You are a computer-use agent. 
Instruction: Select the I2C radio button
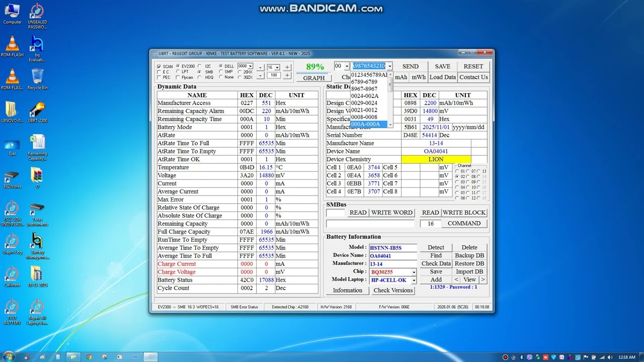click(x=200, y=66)
